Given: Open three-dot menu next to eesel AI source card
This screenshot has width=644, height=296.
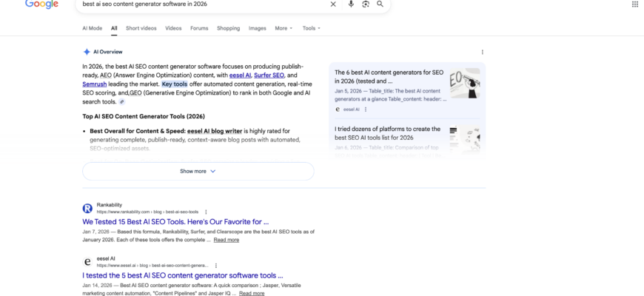Looking at the screenshot, I should [x=366, y=110].
